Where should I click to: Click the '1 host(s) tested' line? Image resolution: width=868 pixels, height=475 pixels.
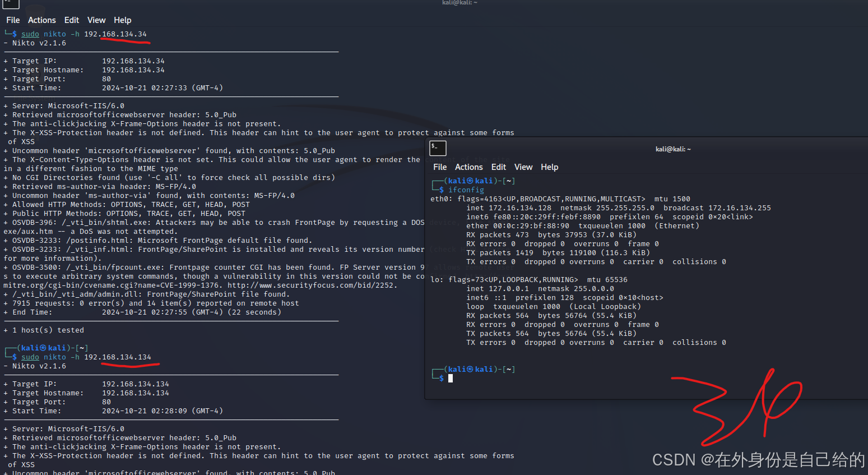tap(44, 330)
